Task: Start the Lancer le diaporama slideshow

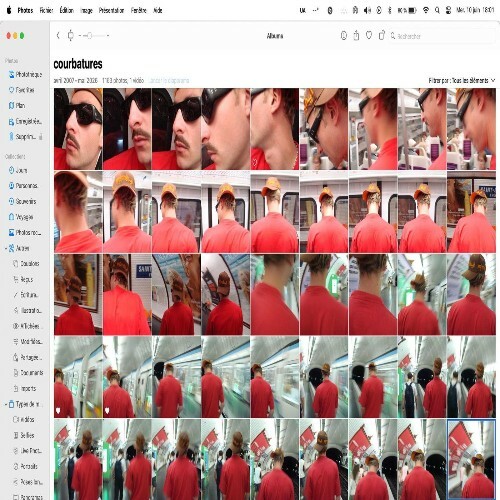Action: pos(169,80)
